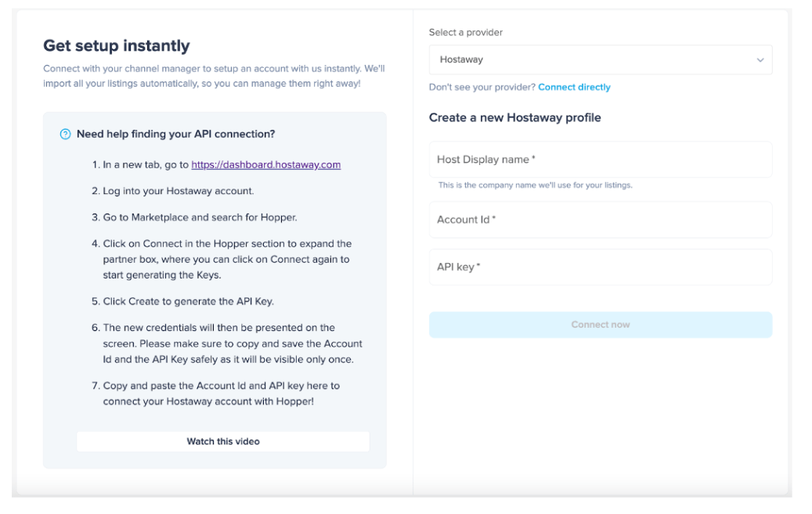The height and width of the screenshot is (514, 812).
Task: Choose "Hostaway" in the provider combo box
Action: pyautogui.click(x=600, y=59)
